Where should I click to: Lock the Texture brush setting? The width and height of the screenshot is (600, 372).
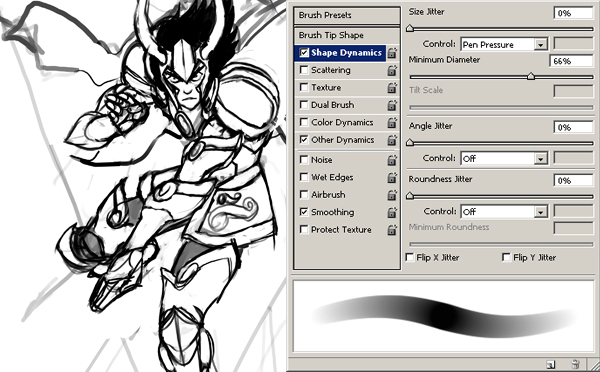coord(392,88)
